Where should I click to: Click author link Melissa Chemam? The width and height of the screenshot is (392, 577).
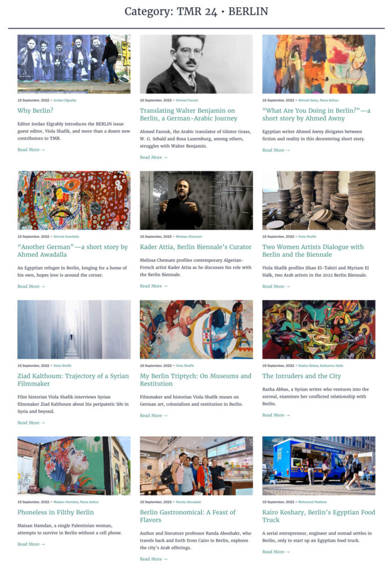click(189, 237)
